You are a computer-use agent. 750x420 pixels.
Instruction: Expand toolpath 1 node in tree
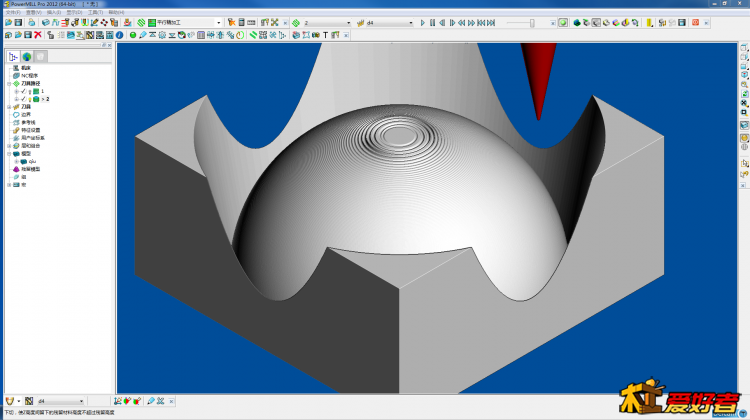click(x=16, y=91)
